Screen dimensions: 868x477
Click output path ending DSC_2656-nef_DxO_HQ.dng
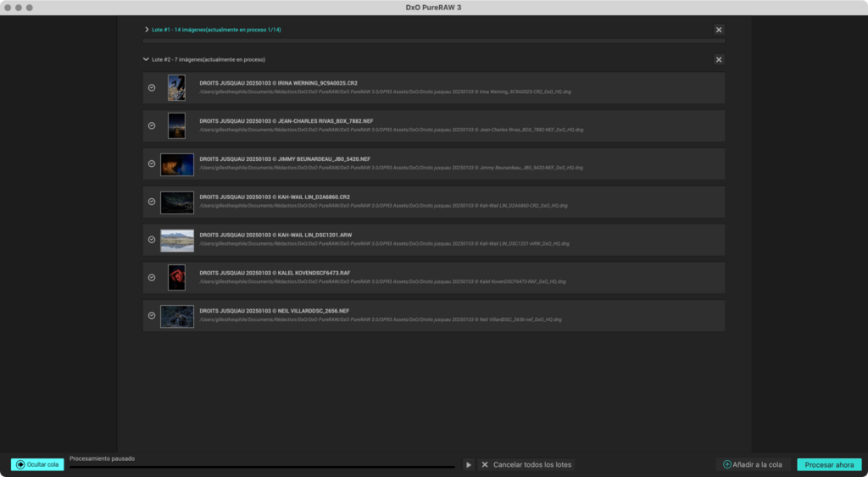(381, 320)
